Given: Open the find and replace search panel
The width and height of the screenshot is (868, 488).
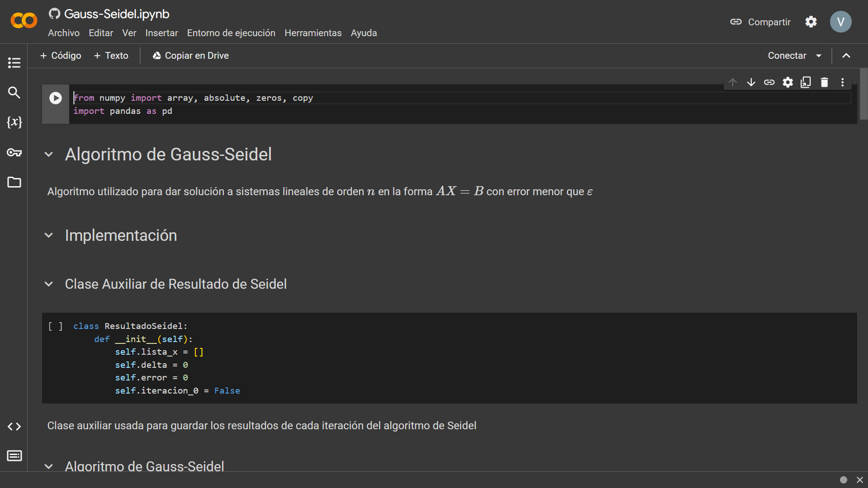Looking at the screenshot, I should 14,93.
